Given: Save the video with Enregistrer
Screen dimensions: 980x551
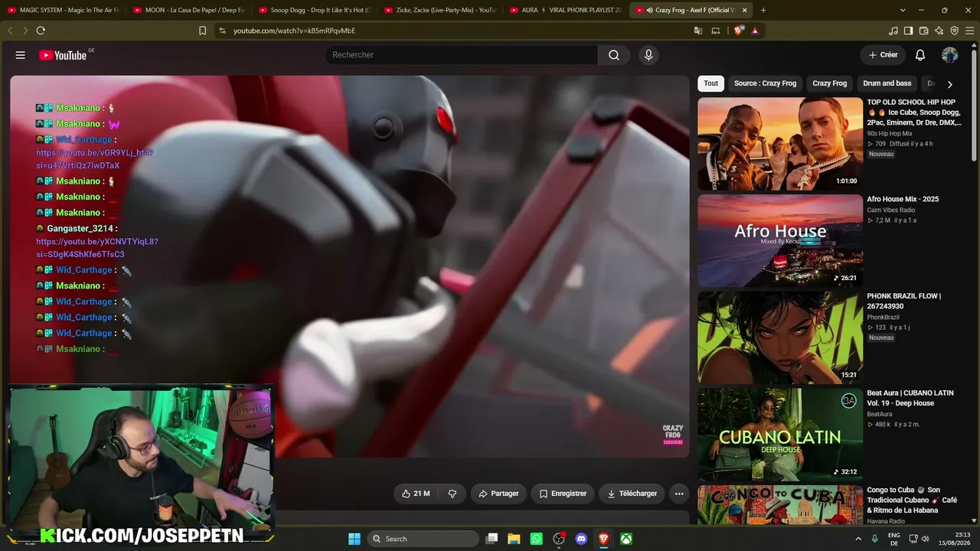Looking at the screenshot, I should pos(563,494).
